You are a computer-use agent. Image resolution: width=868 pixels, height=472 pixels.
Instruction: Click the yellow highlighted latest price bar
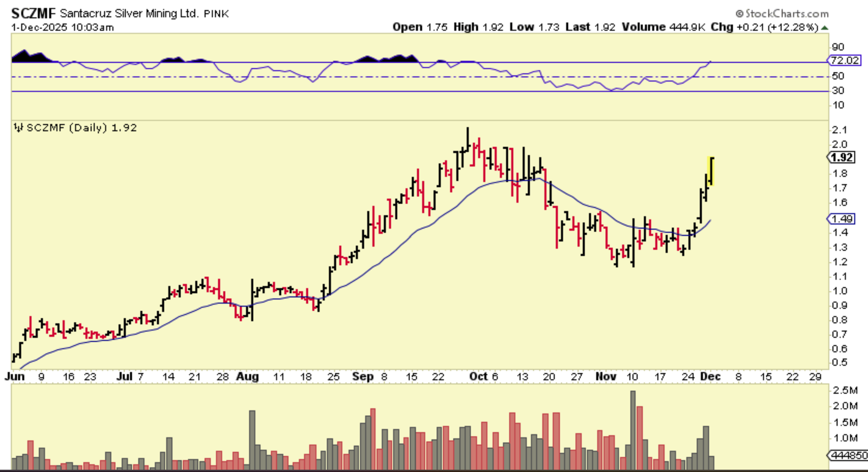tap(711, 171)
